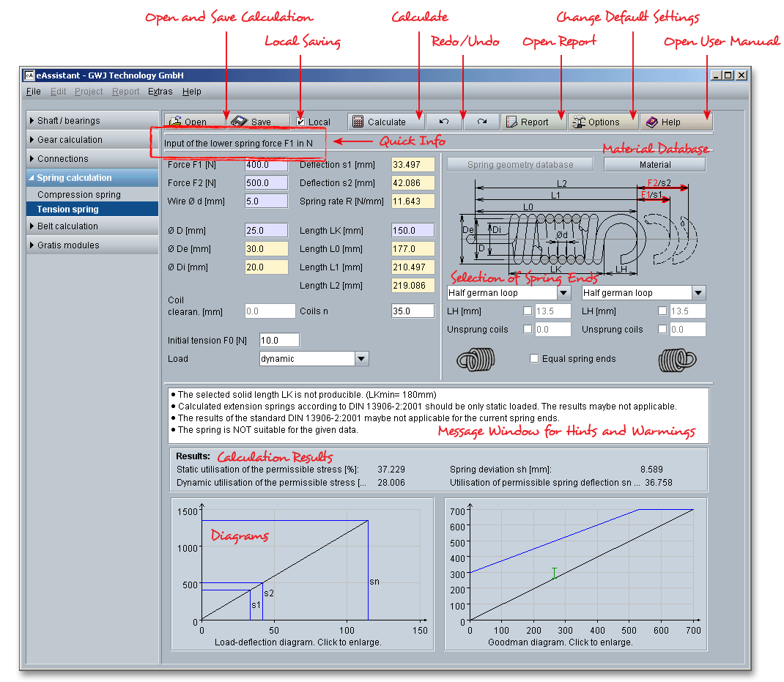The image size is (784, 682).
Task: Toggle the Local saving checkbox
Action: [302, 122]
